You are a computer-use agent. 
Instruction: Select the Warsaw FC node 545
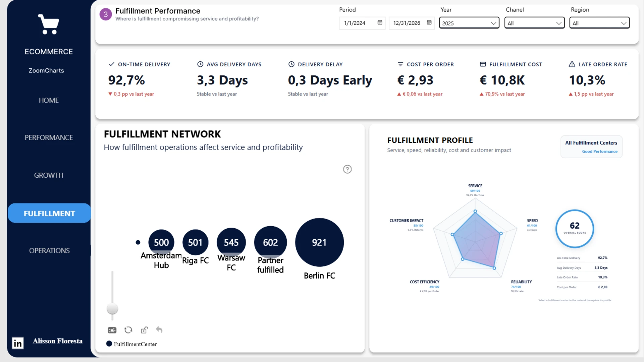point(231,242)
